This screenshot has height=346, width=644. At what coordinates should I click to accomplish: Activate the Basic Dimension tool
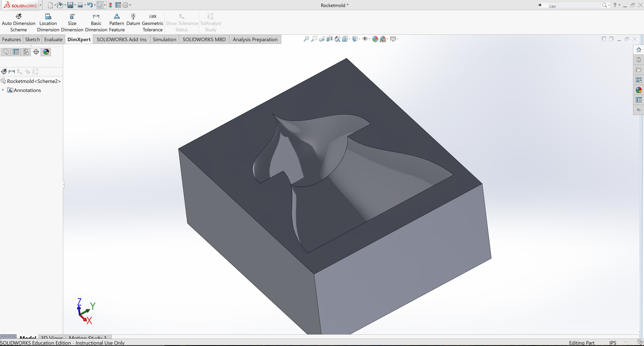pyautogui.click(x=96, y=23)
